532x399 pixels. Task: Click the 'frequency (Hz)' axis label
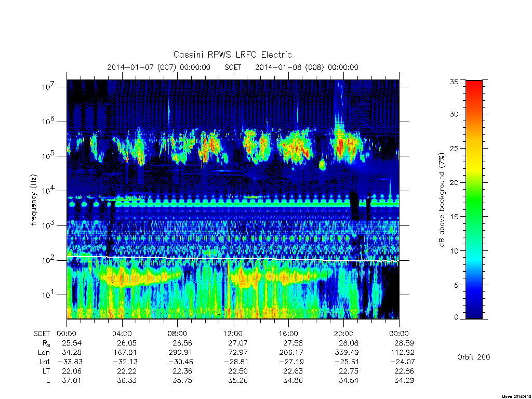coord(33,199)
